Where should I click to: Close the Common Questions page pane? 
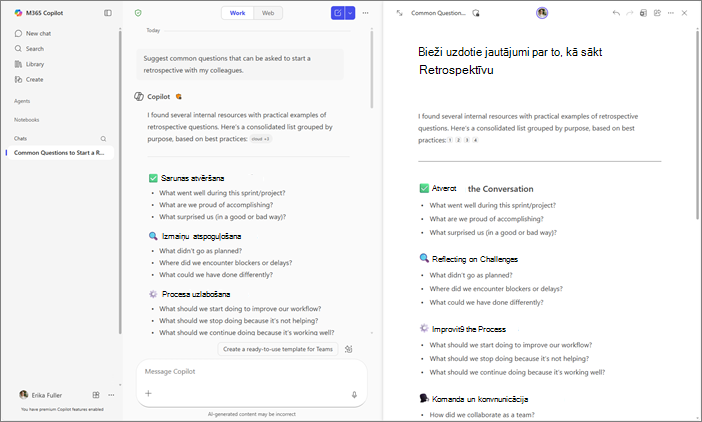[x=684, y=13]
